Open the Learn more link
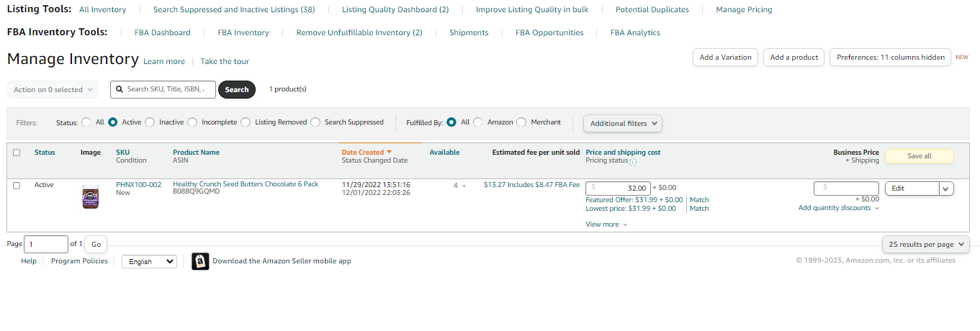The height and width of the screenshot is (331, 980). pos(164,62)
